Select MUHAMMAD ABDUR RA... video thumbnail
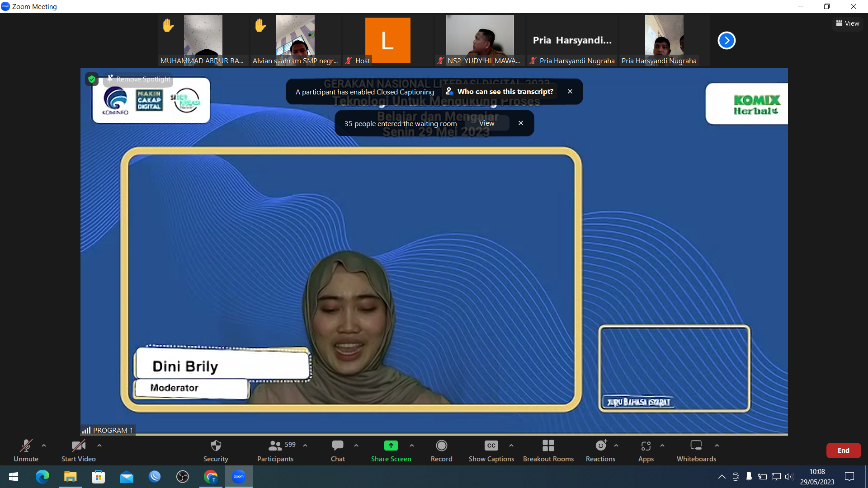The width and height of the screenshot is (868, 488). pyautogui.click(x=203, y=40)
